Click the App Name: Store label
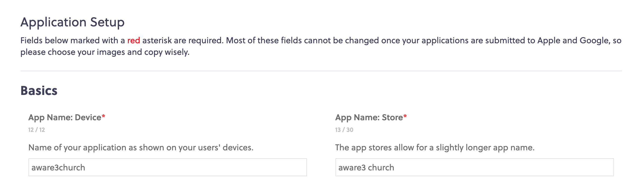Image resolution: width=644 pixels, height=182 pixels. (369, 117)
